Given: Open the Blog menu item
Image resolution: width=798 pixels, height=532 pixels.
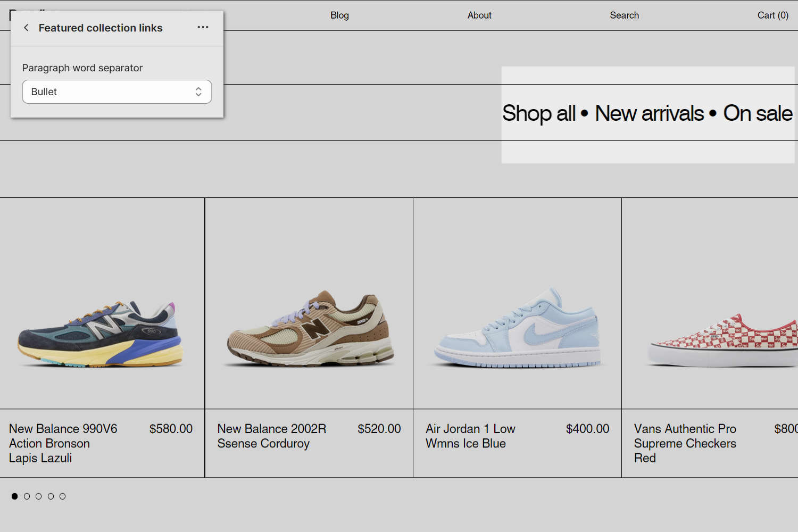Looking at the screenshot, I should (339, 15).
